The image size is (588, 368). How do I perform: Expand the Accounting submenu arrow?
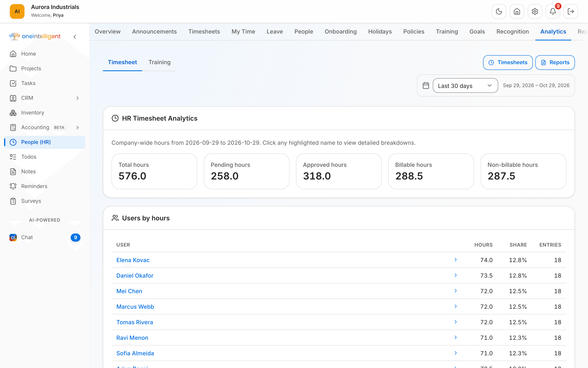click(x=78, y=128)
